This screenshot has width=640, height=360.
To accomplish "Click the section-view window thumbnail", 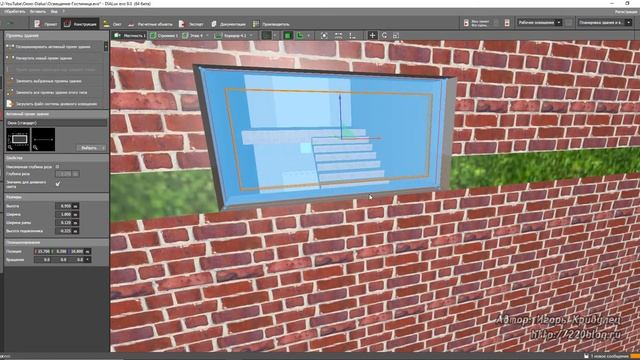I will [43, 139].
